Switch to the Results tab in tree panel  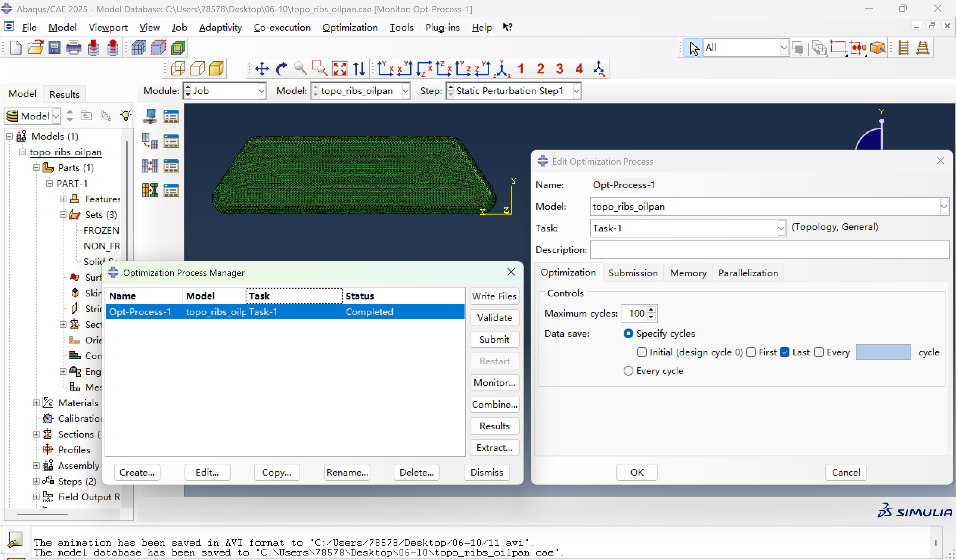[x=64, y=94]
